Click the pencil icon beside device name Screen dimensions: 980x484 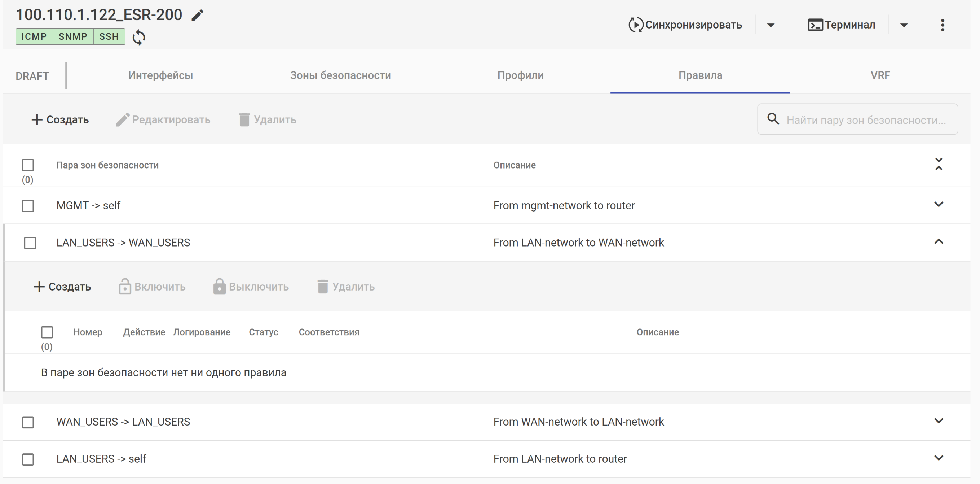tap(197, 16)
